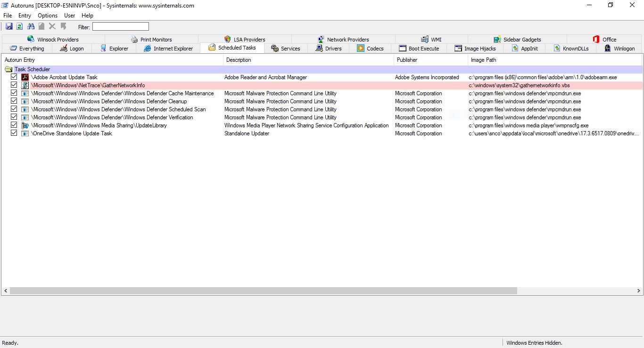
Task: Click the LSA Providers shield icon
Action: pos(228,39)
